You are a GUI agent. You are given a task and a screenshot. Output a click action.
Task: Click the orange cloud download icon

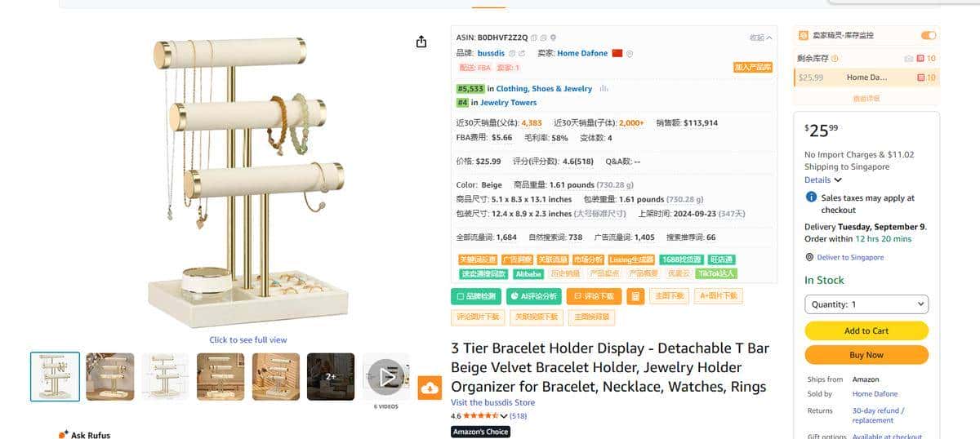(430, 388)
